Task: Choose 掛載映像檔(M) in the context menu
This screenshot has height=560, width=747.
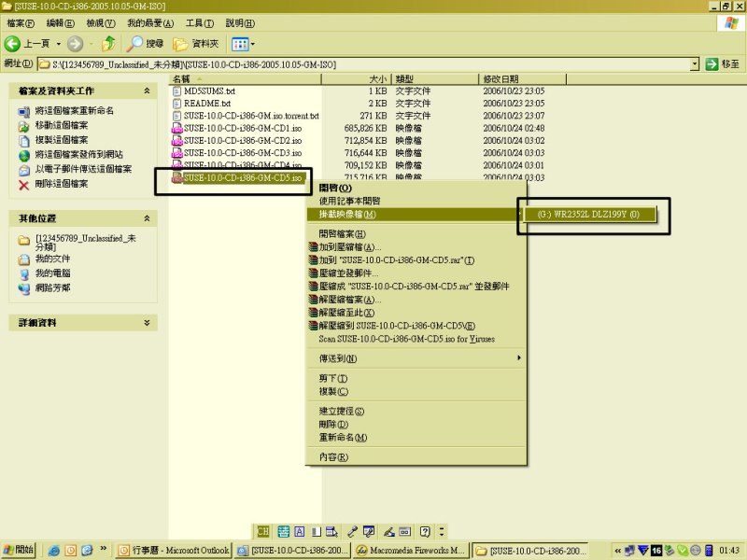Action: (x=416, y=215)
